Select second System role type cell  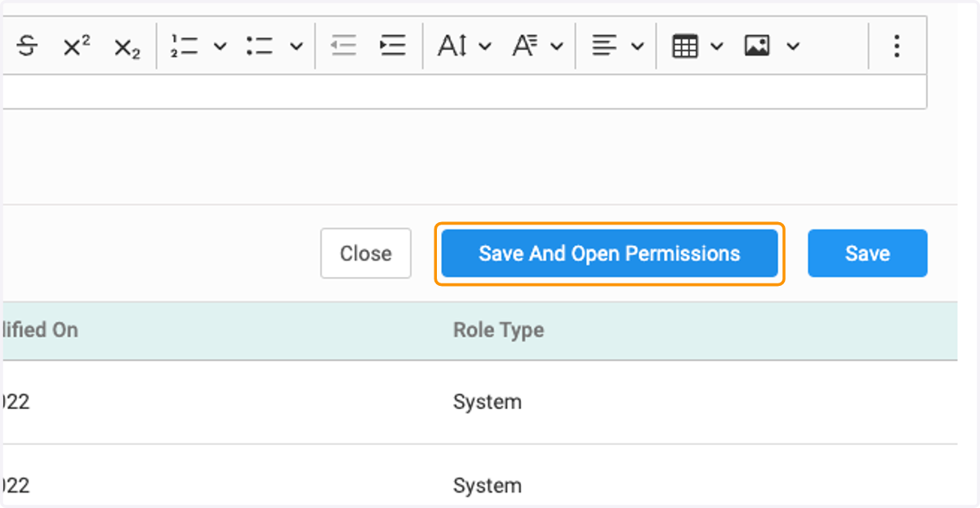pyautogui.click(x=487, y=486)
